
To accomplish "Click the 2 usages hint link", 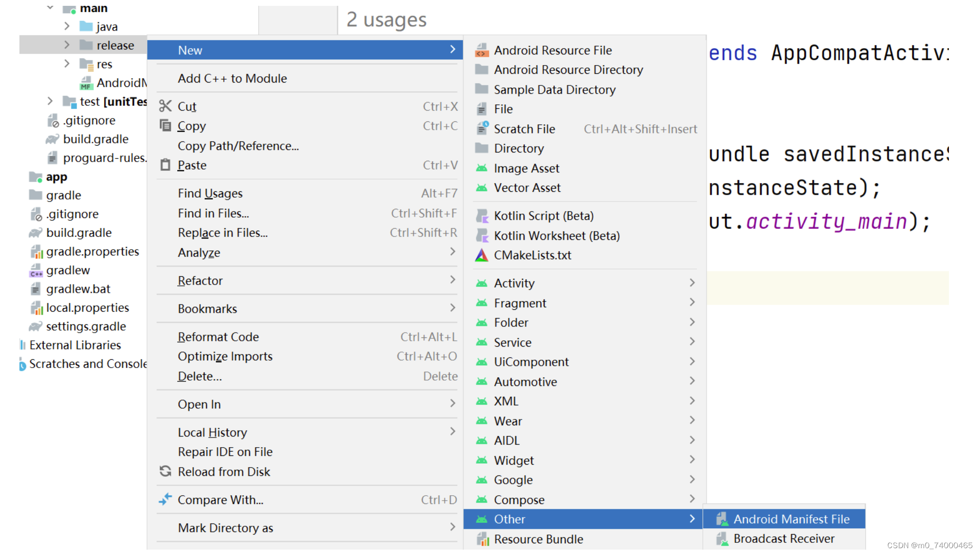I will [x=386, y=20].
